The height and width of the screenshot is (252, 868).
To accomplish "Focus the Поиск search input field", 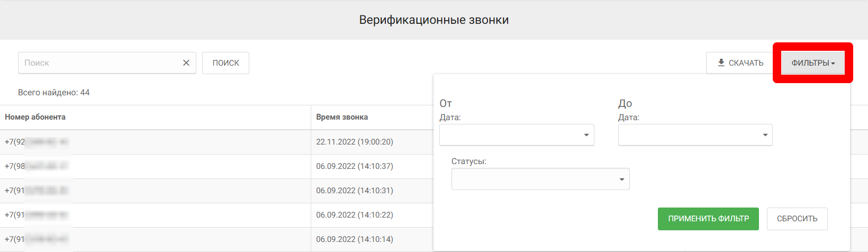I will (101, 63).
